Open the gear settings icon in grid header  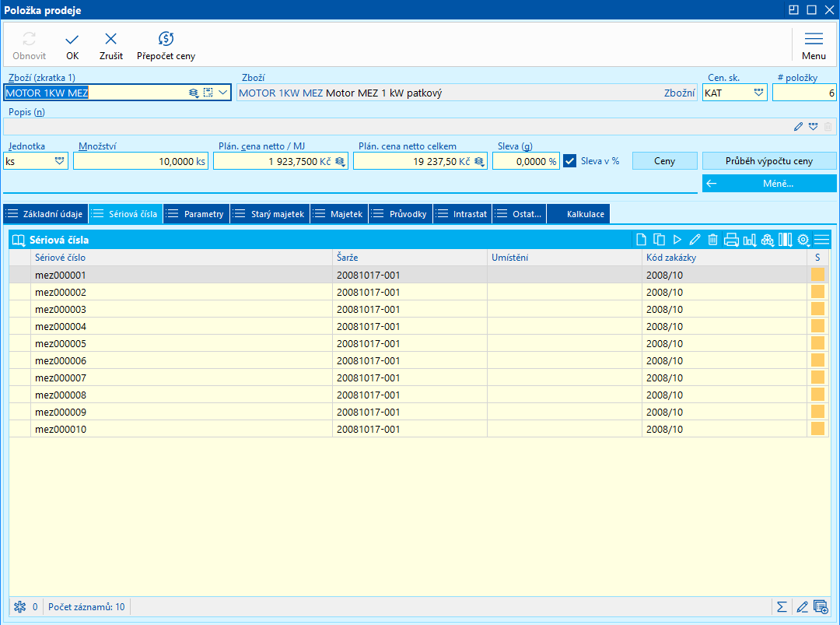click(803, 240)
